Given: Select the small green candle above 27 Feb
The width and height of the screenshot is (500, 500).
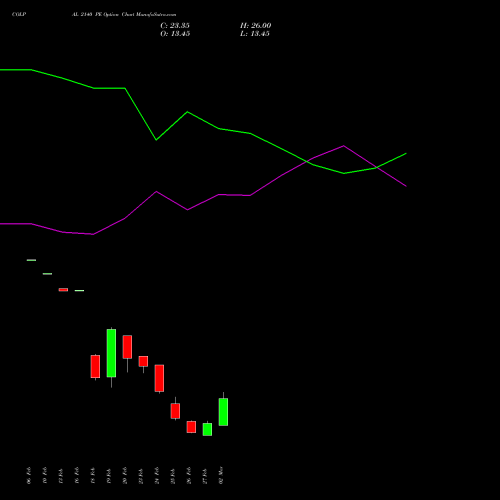Looking at the screenshot, I should pyautogui.click(x=207, y=429).
